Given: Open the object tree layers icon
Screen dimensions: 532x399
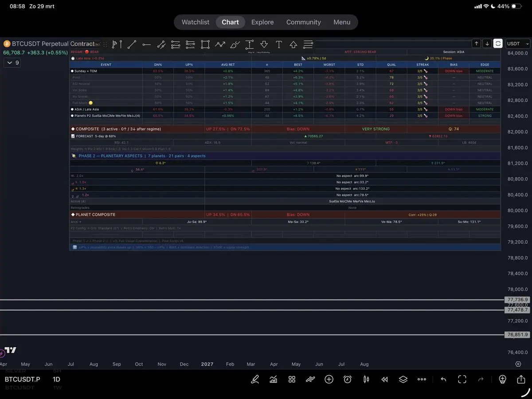Looking at the screenshot, I should point(403,379).
